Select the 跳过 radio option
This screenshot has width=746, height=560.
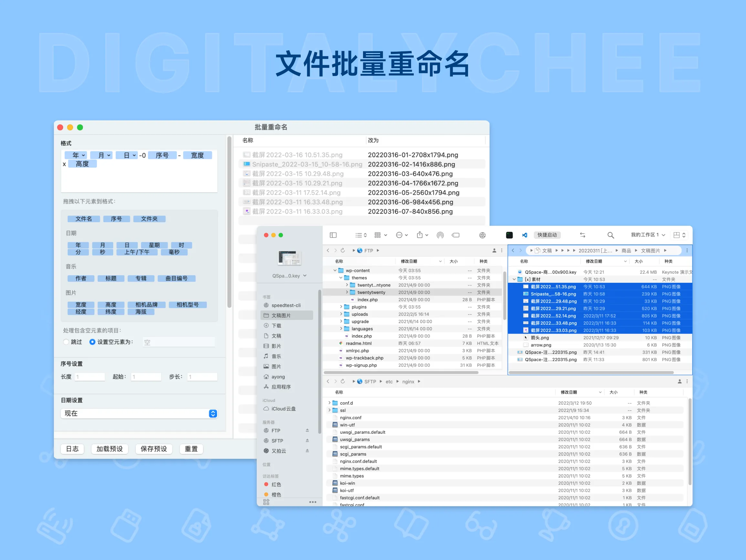pos(66,342)
